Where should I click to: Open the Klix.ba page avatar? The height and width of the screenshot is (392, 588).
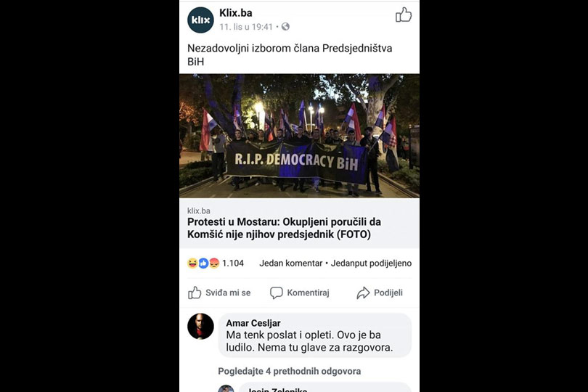200,20
